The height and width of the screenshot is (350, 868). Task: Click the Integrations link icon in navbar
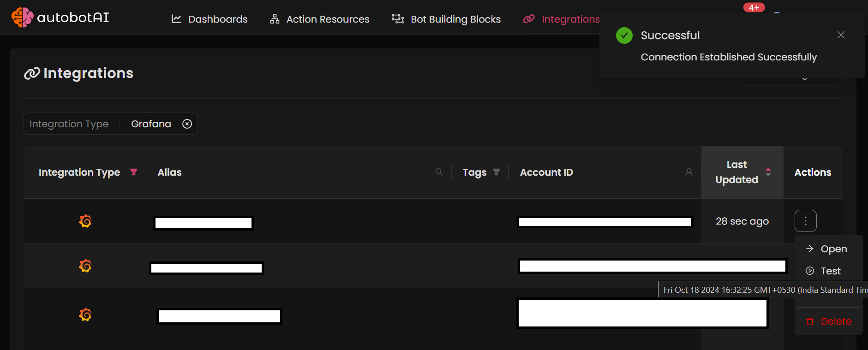[x=529, y=19]
